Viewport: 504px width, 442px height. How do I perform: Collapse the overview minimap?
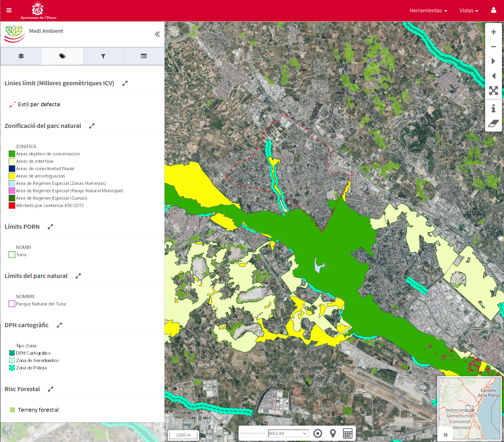[445, 435]
